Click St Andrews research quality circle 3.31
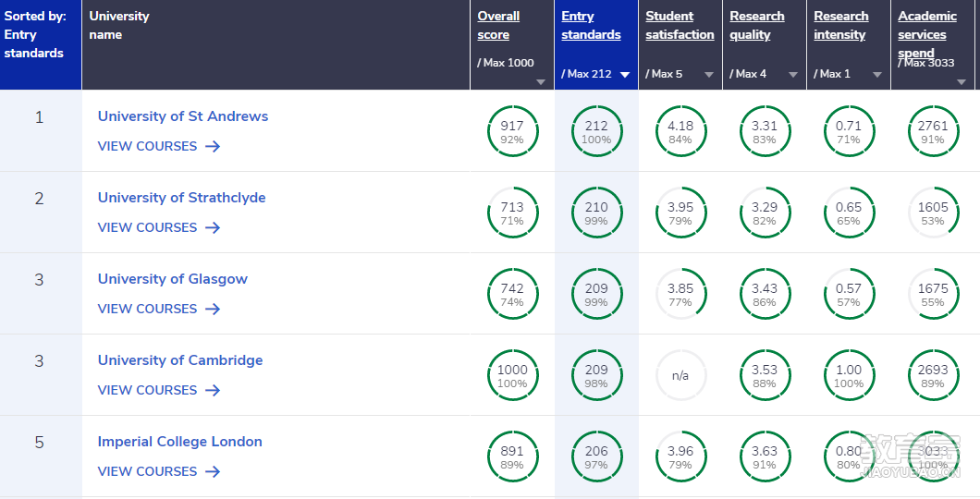 coord(765,131)
